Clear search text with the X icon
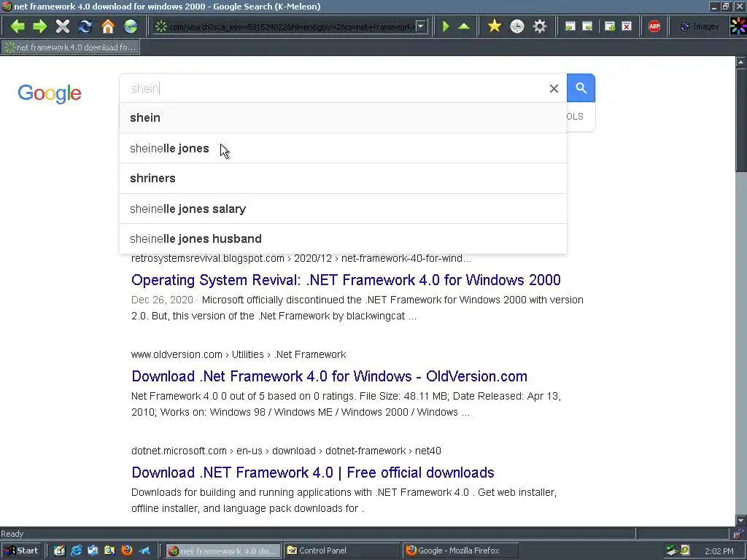 554,88
